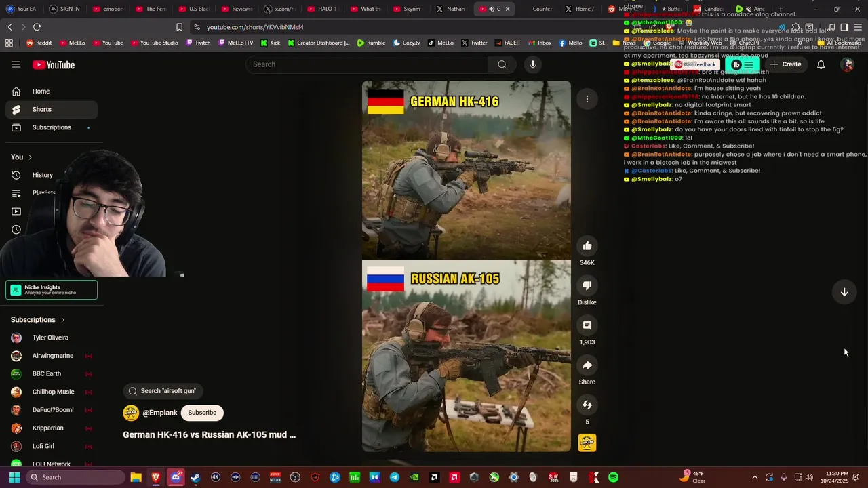Screen dimensions: 868x488
Task: Open Discord from the taskbar
Action: point(176,477)
